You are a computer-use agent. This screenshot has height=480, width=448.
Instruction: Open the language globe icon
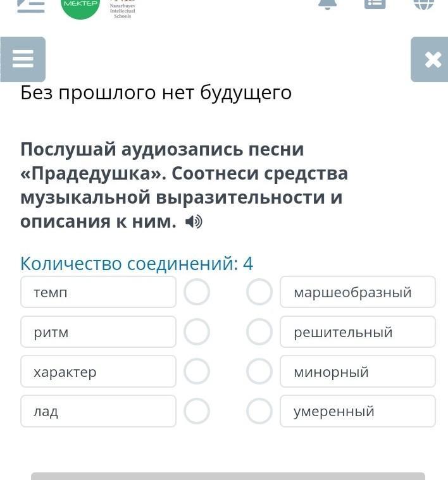tap(423, 4)
